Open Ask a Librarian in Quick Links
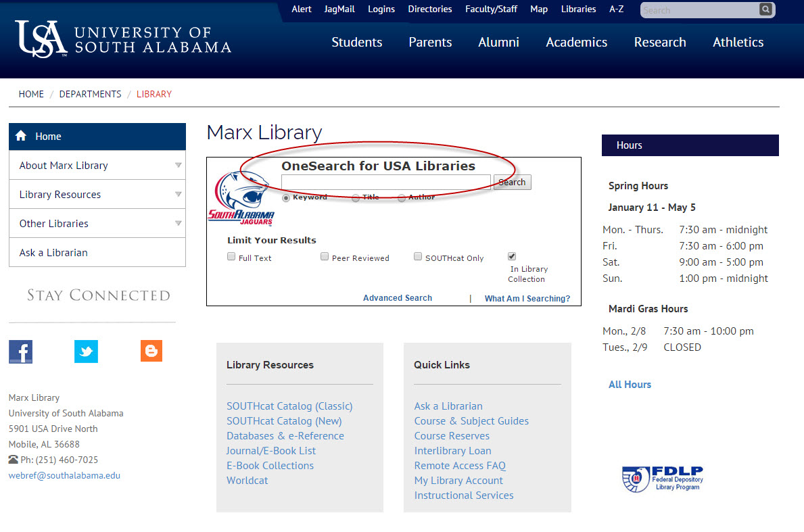This screenshot has height=532, width=804. pyautogui.click(x=448, y=406)
